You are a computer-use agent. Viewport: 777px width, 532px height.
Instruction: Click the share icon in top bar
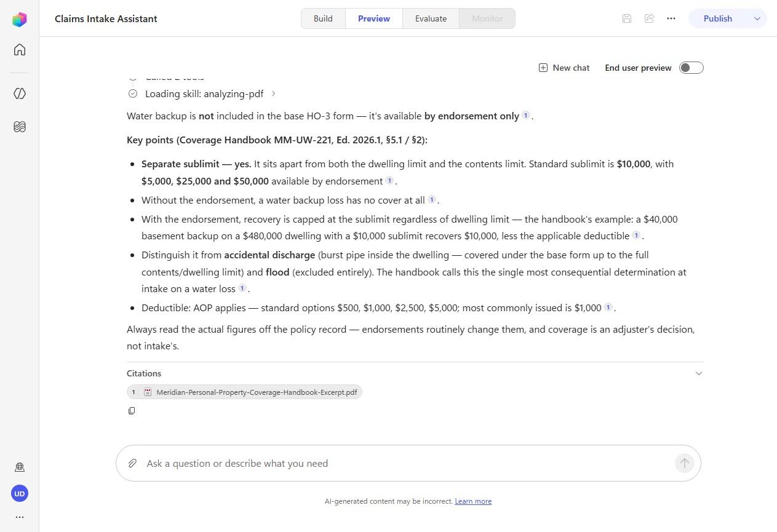pyautogui.click(x=649, y=18)
